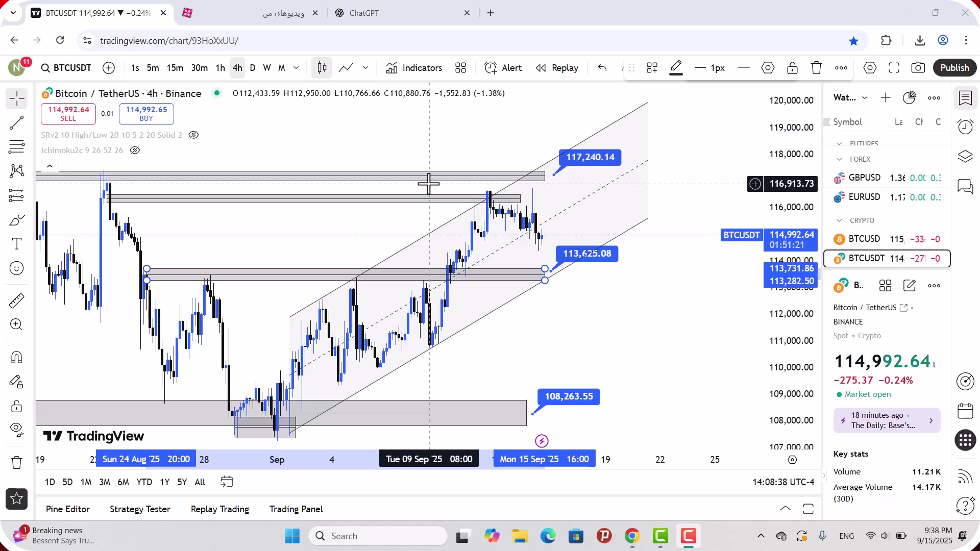Screen dimensions: 980x551
Task: Open more options in drawing toolbar
Action: pos(841,68)
